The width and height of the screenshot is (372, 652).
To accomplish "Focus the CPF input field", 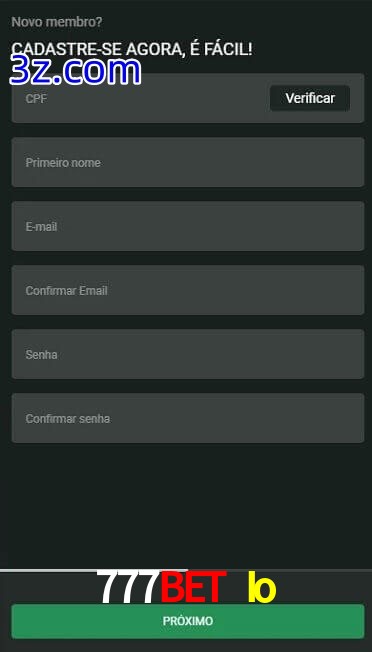I will click(140, 98).
